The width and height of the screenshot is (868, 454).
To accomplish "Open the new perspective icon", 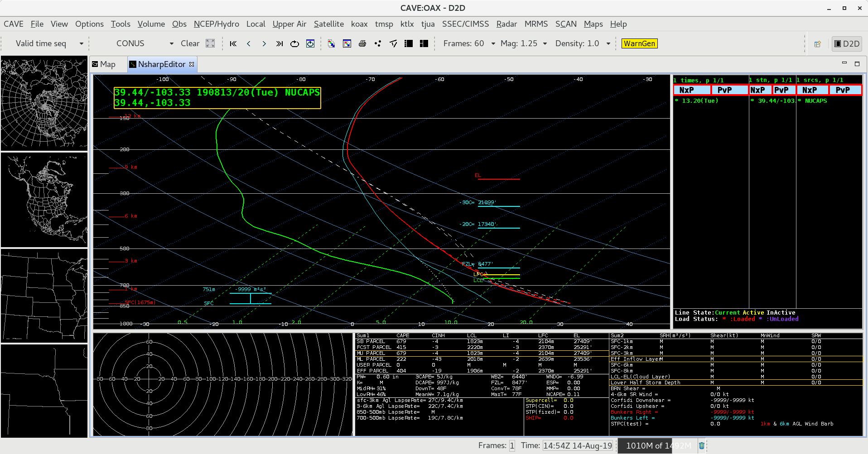I will tap(818, 44).
